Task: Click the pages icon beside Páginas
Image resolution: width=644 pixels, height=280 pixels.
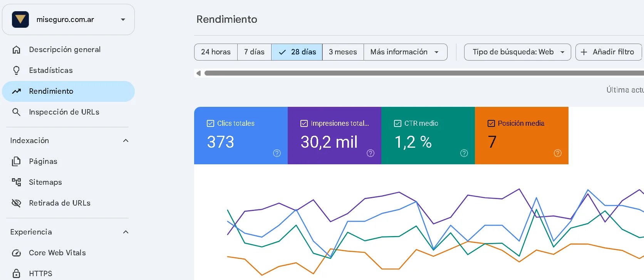Action: tap(16, 162)
